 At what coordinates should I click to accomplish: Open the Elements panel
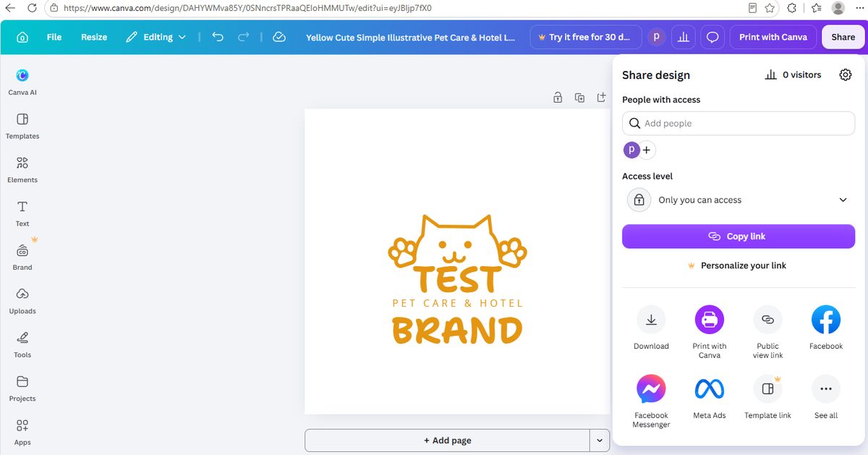click(22, 169)
